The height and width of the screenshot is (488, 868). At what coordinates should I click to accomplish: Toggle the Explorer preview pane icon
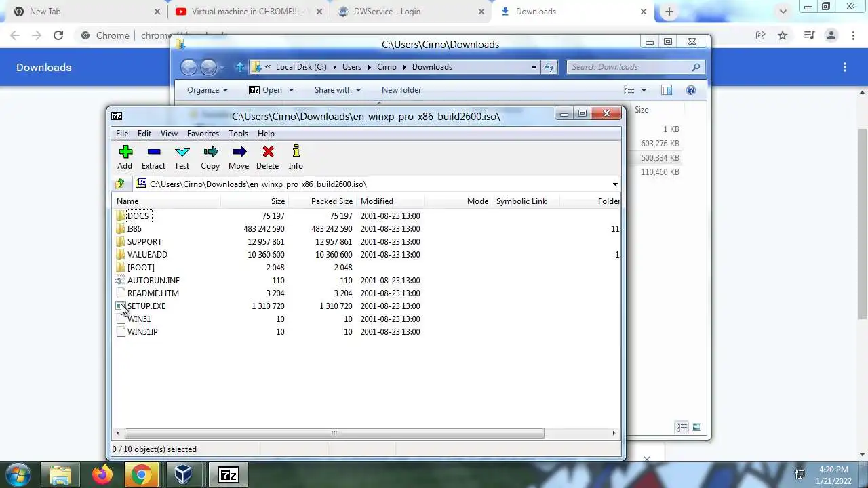tap(667, 90)
